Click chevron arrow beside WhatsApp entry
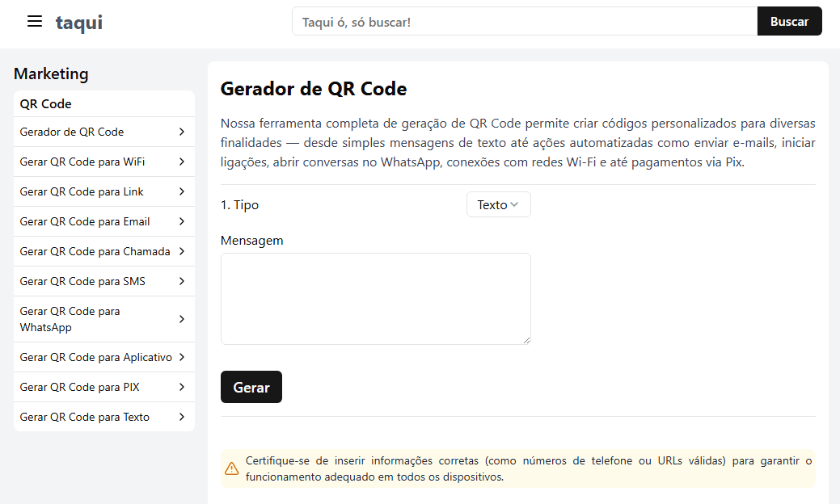This screenshot has height=504, width=840. (x=182, y=319)
